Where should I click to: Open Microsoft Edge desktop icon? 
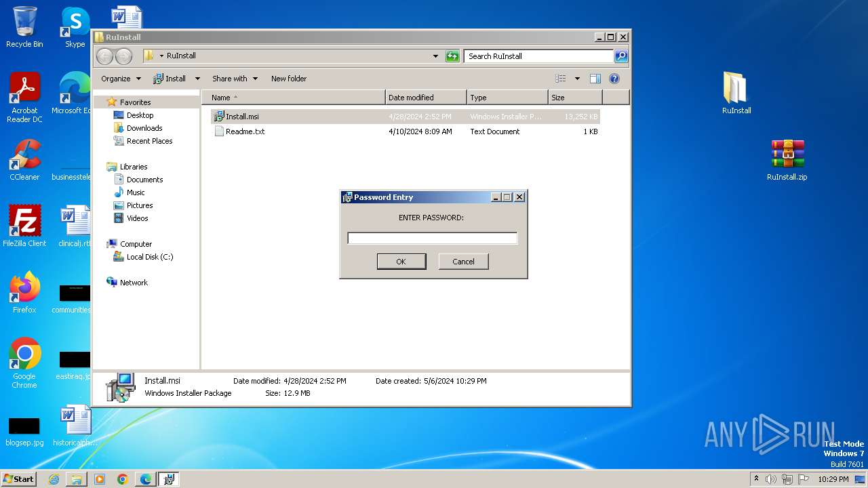(73, 93)
